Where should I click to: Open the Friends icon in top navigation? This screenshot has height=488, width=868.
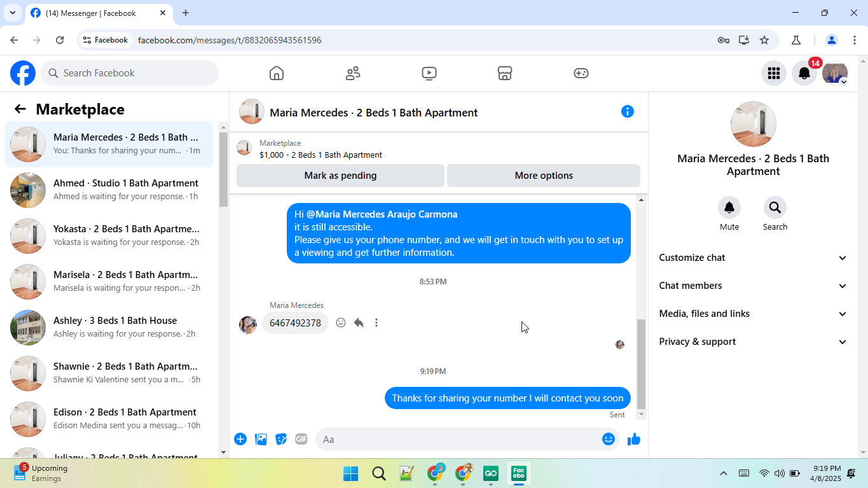pos(353,73)
